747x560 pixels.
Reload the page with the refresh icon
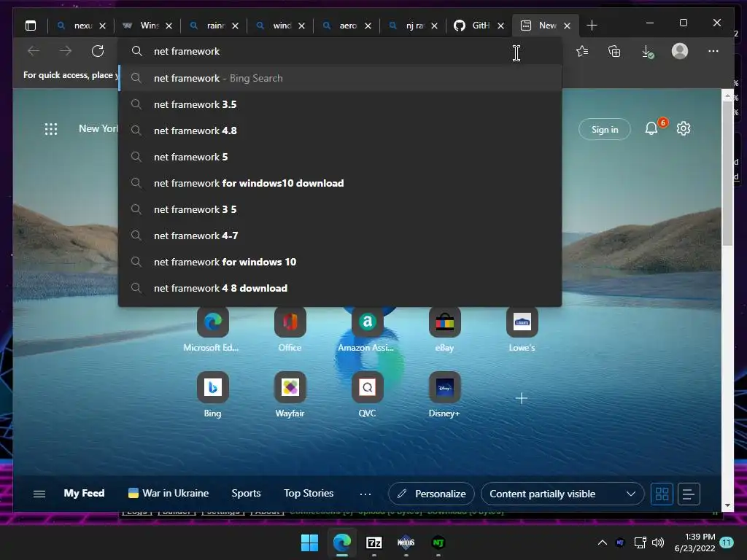(98, 51)
